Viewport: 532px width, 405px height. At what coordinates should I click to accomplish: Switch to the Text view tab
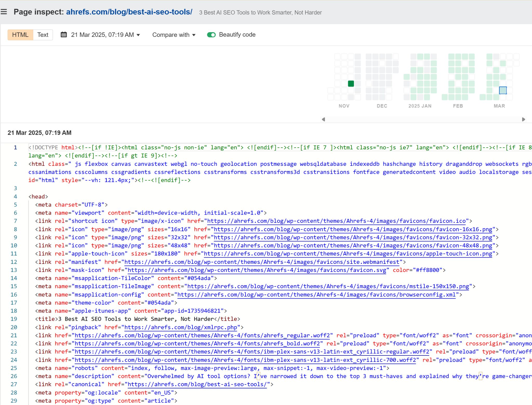point(43,35)
